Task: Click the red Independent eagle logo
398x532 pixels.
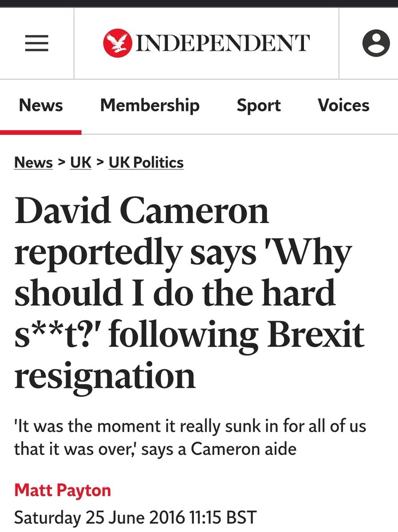Action: (x=117, y=43)
